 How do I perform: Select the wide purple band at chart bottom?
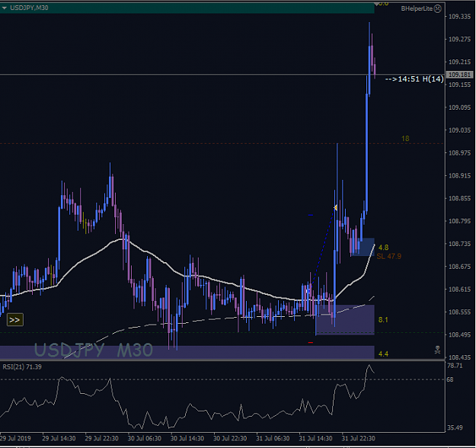tap(187, 352)
